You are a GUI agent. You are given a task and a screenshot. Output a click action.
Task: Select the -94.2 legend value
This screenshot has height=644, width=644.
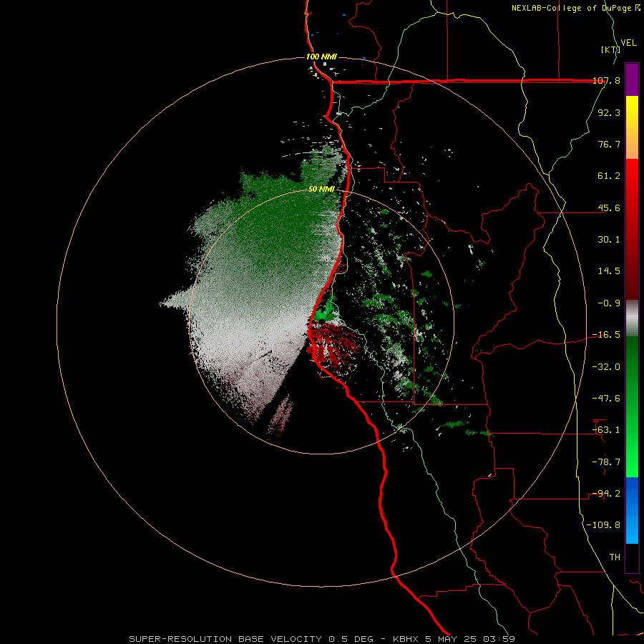(606, 494)
